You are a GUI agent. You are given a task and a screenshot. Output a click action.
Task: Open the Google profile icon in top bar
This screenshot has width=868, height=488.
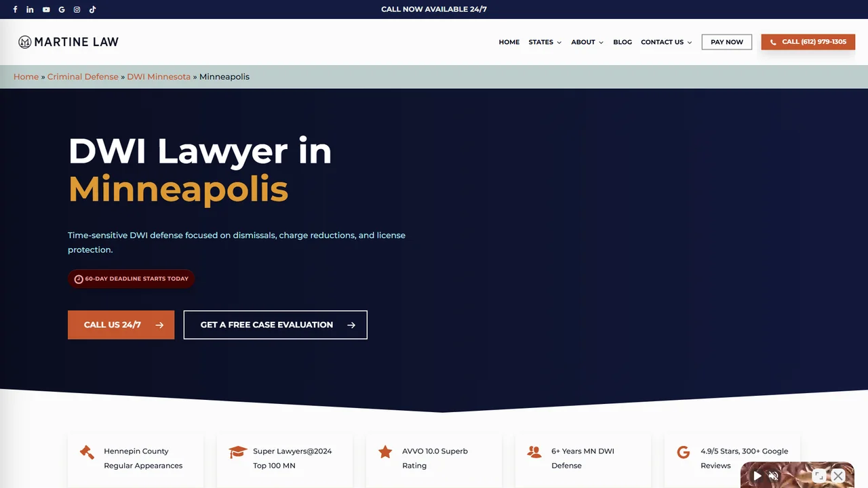[x=62, y=9]
